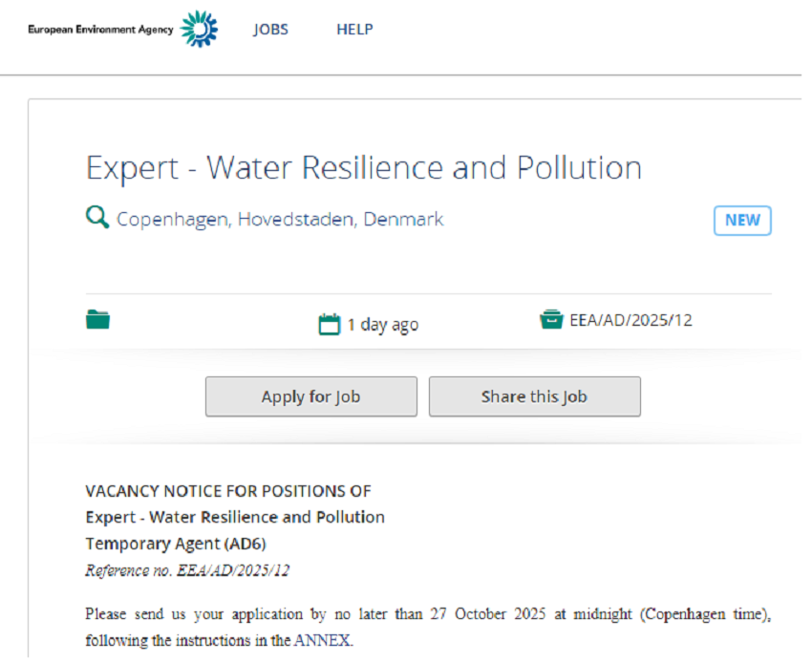Click the Temporary Agent (AD6) line
The height and width of the screenshot is (664, 812).
(176, 544)
